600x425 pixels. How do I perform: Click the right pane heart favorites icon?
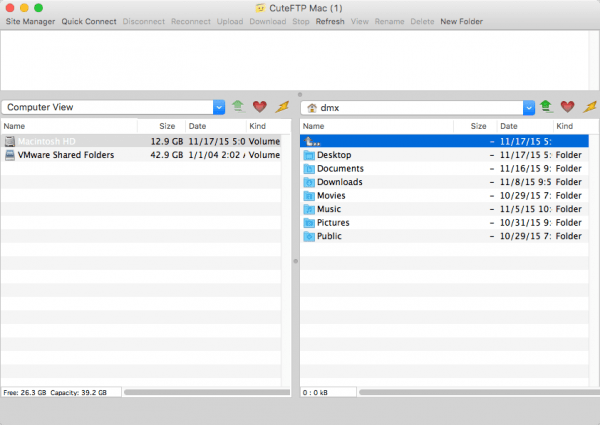568,107
